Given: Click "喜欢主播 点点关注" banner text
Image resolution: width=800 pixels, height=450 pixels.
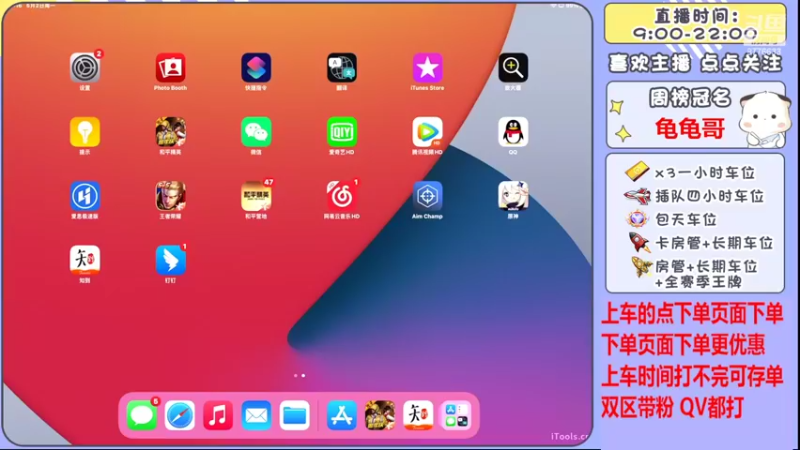Looking at the screenshot, I should pyautogui.click(x=695, y=63).
